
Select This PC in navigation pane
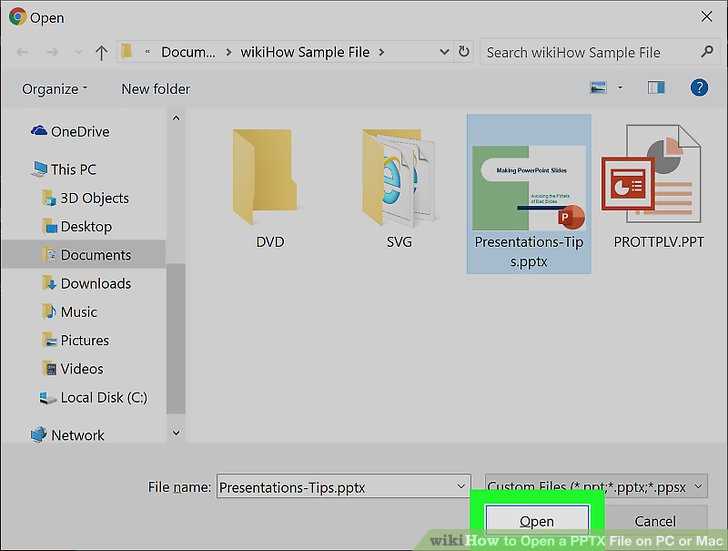coord(64,169)
